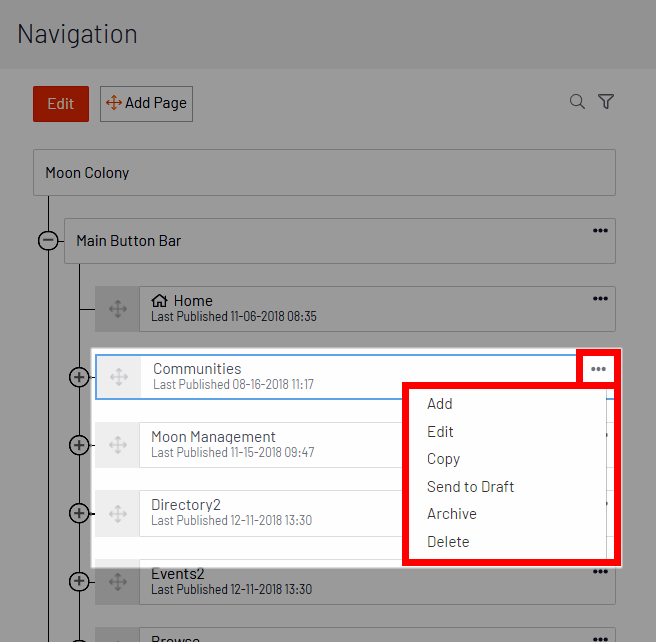Expand the Communities tree node
Screen dimensions: 656x642
[79, 377]
